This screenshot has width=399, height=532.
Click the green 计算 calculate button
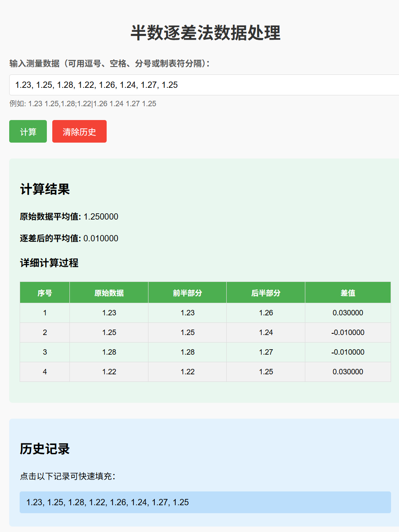(28, 131)
